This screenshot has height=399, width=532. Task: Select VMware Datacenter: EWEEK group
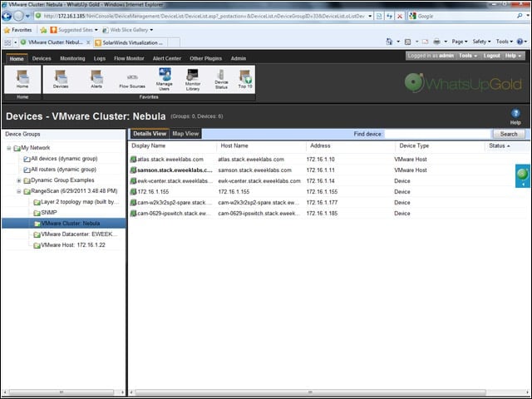point(79,234)
